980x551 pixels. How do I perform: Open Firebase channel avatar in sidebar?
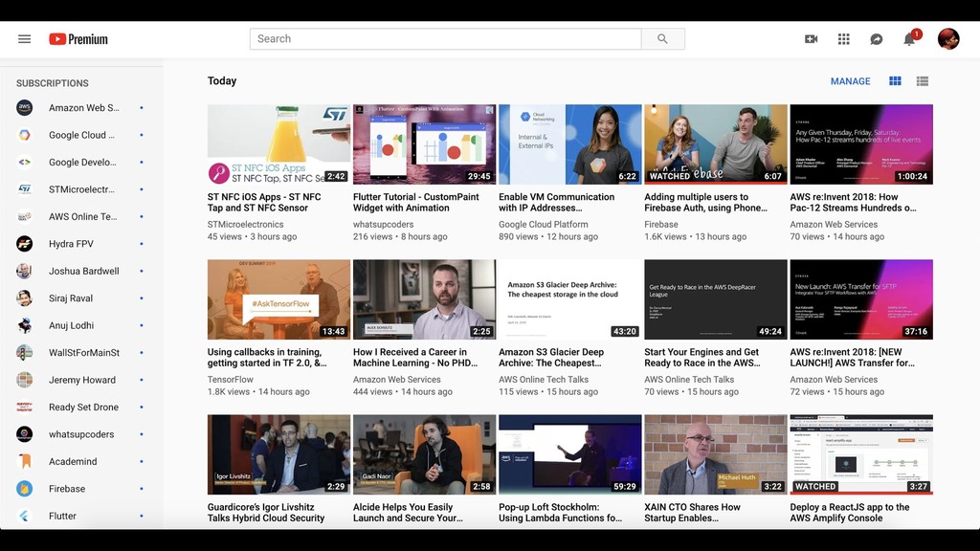point(24,489)
